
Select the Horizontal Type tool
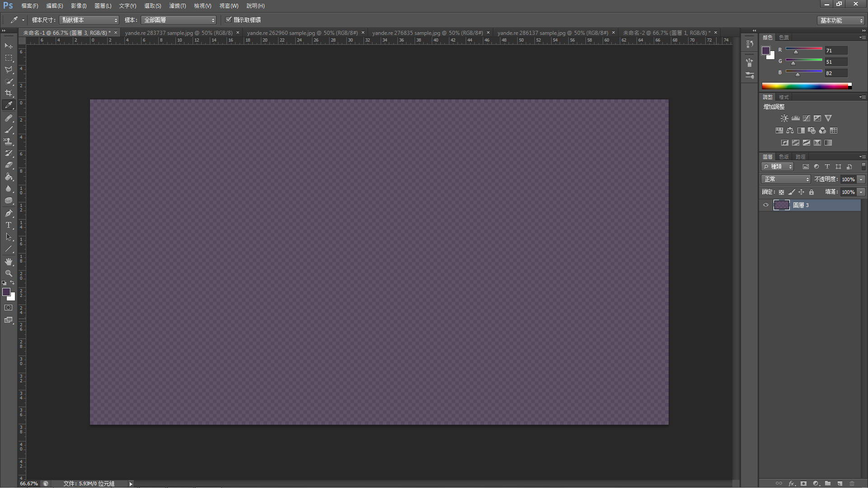[9, 225]
